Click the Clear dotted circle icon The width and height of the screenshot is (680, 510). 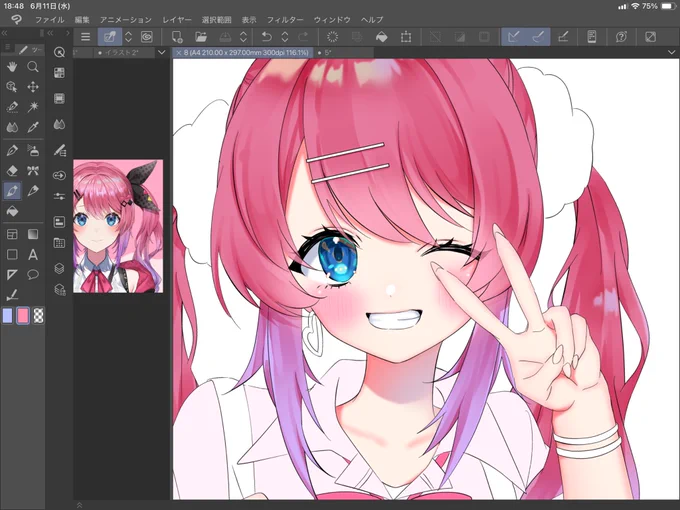tap(333, 37)
